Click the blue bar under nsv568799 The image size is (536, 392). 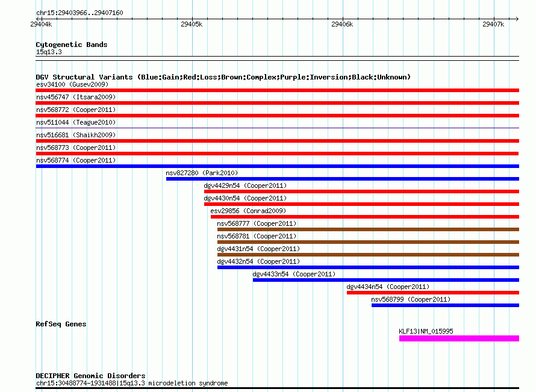click(x=446, y=305)
